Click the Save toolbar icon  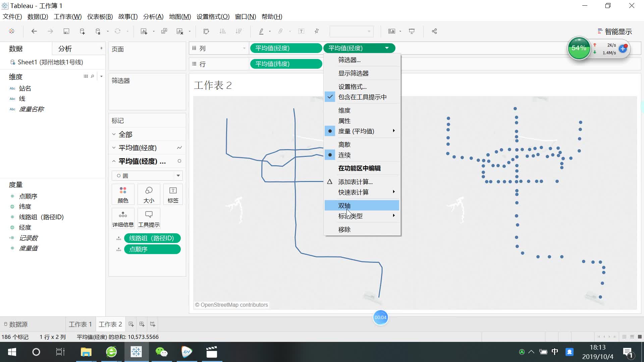click(x=66, y=31)
